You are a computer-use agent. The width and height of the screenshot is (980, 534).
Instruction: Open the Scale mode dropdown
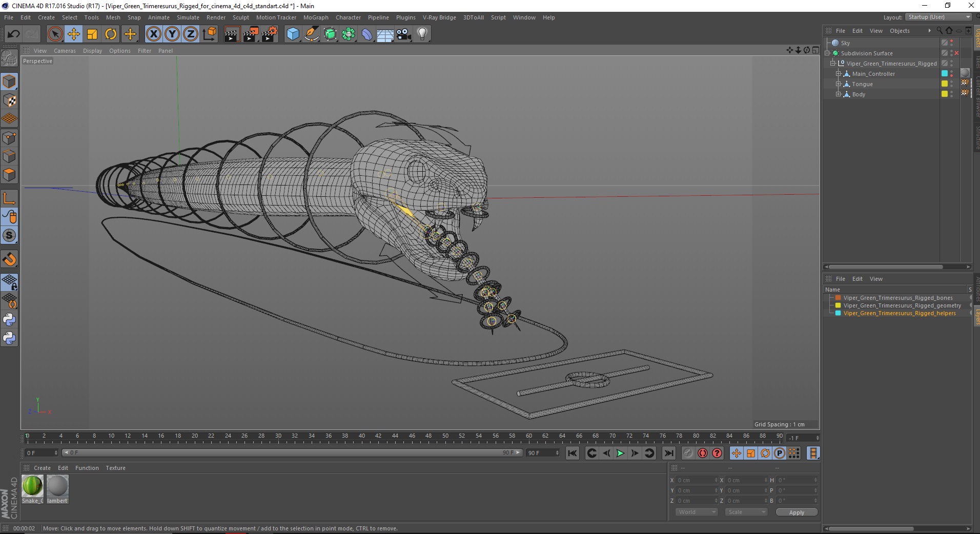746,512
